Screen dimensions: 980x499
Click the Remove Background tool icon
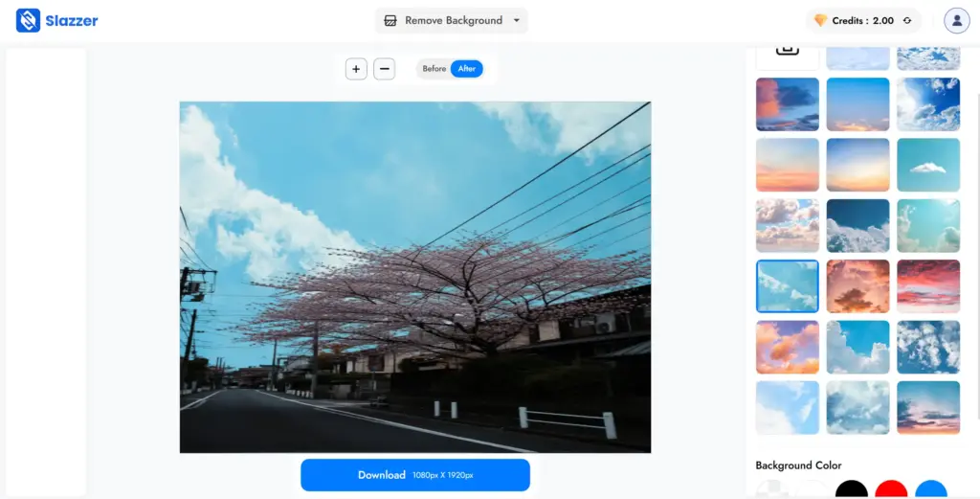point(390,20)
